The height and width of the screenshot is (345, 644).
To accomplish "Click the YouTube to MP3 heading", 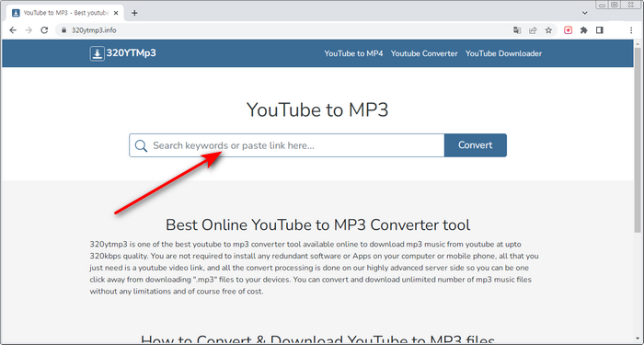I will tap(317, 110).
